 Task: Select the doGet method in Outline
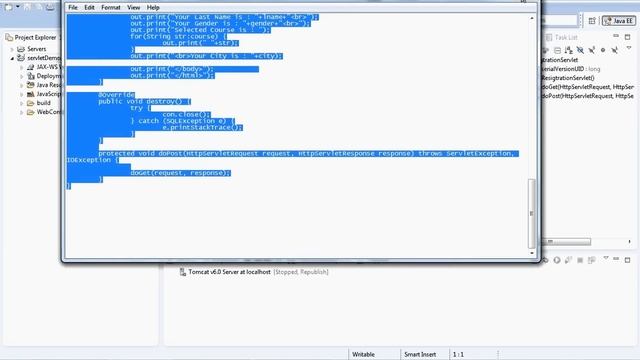(x=588, y=87)
